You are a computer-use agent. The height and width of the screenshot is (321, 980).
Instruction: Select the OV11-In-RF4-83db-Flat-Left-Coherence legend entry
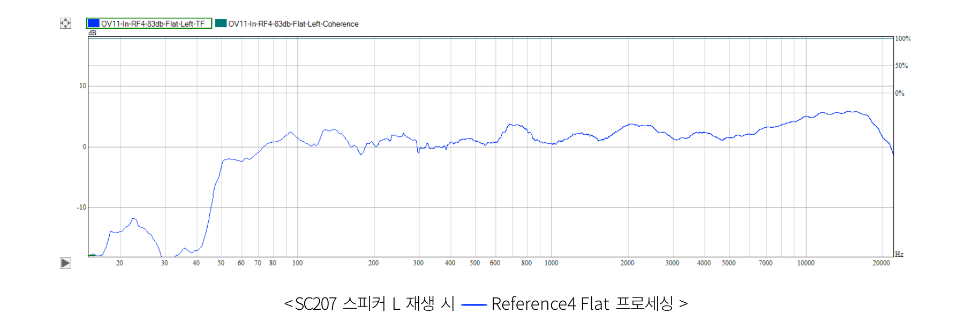[287, 24]
